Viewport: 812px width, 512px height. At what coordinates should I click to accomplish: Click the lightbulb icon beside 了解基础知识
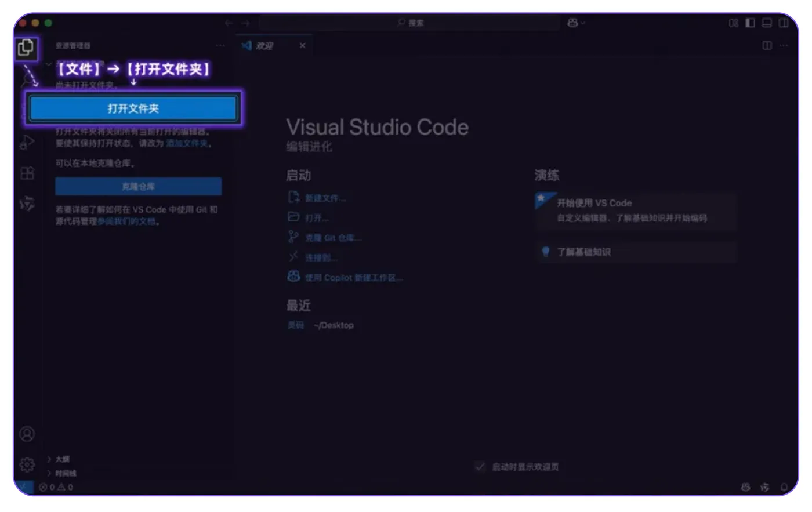pos(545,252)
